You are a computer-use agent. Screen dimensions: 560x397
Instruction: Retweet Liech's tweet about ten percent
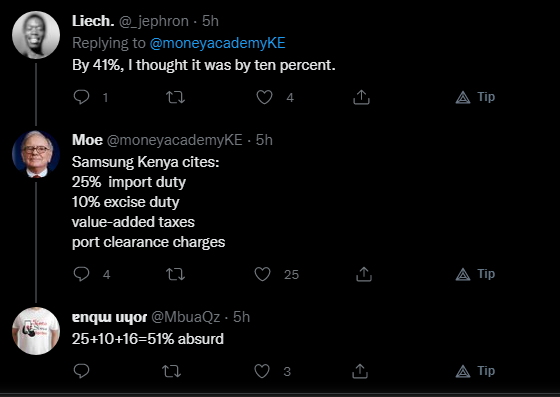(x=175, y=97)
